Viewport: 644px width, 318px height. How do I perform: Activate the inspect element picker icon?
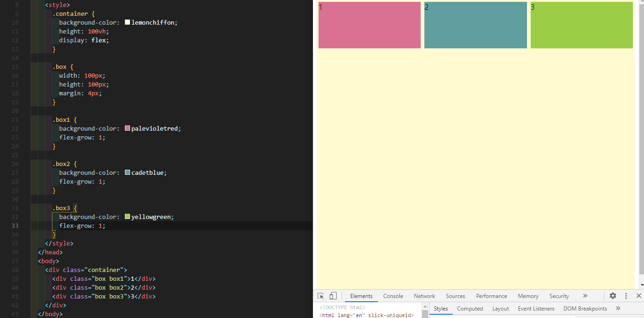320,296
